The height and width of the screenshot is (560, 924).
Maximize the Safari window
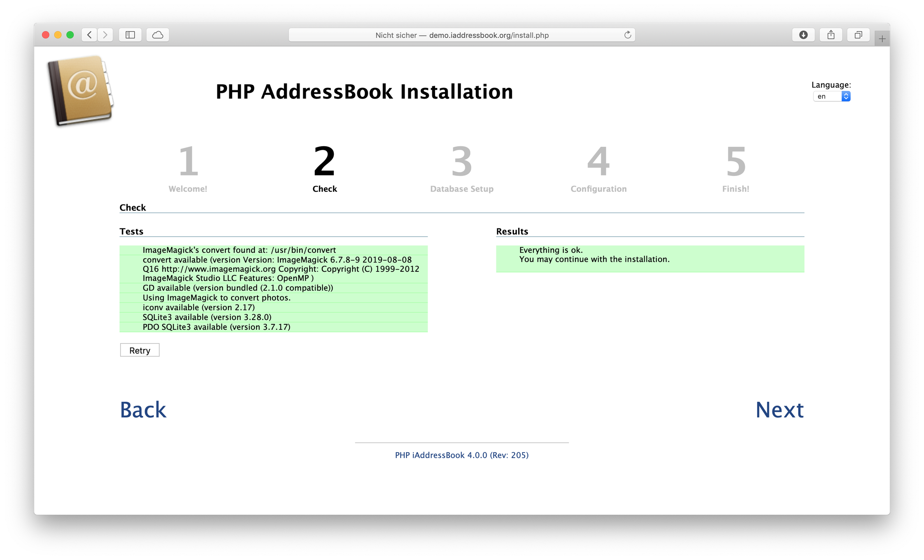point(70,35)
